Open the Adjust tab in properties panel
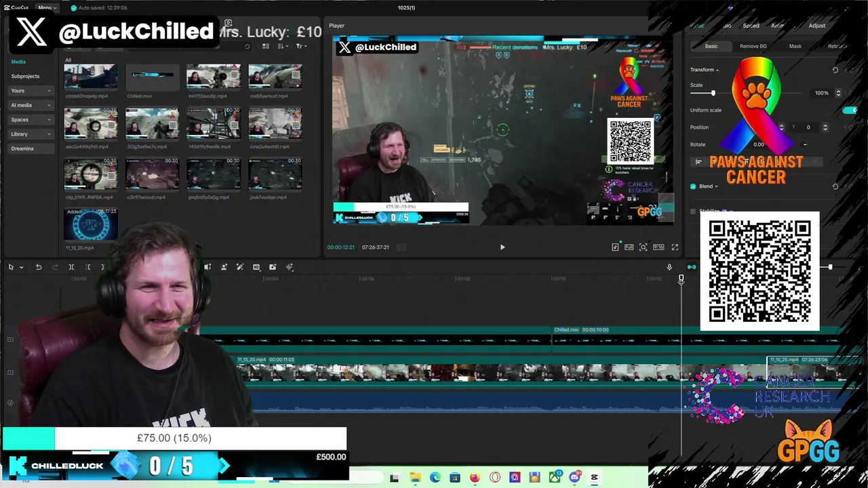 click(x=817, y=26)
